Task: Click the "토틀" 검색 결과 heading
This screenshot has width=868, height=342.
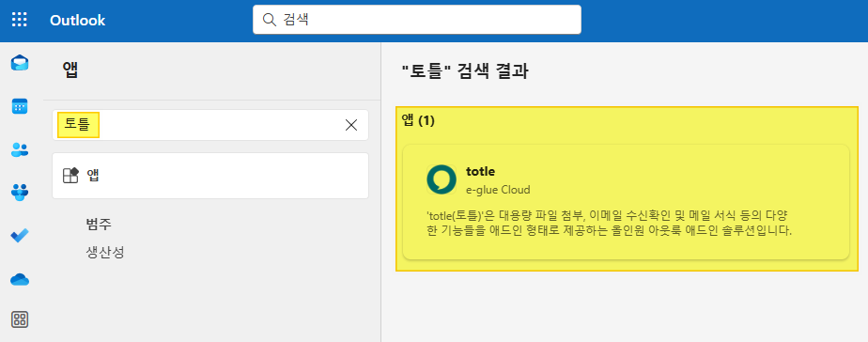Action: (x=464, y=72)
